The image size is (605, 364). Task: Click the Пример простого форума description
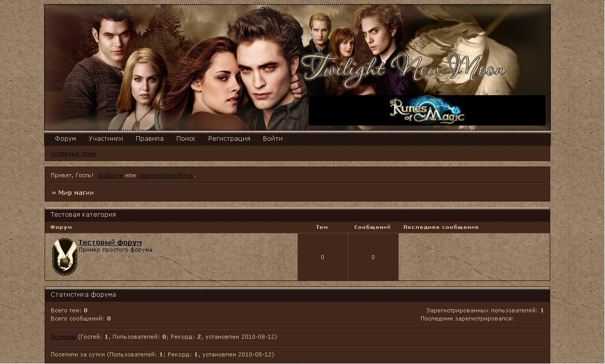[116, 250]
